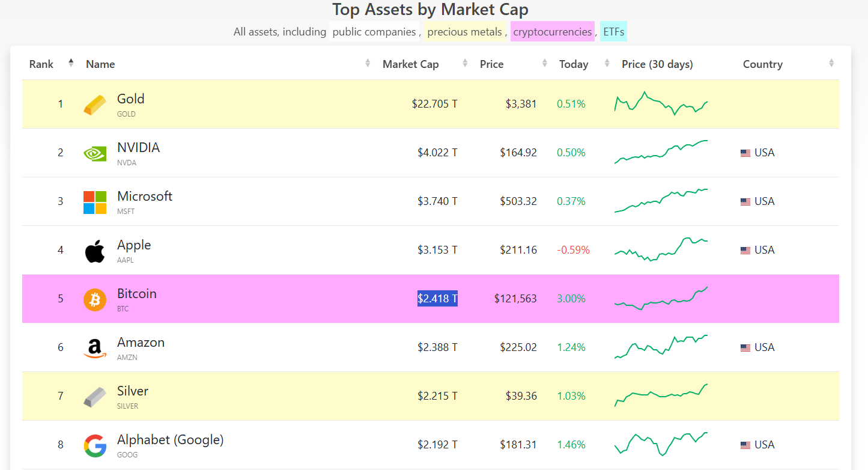Click the Price column header label
Image resolution: width=868 pixels, height=470 pixels.
coord(492,64)
